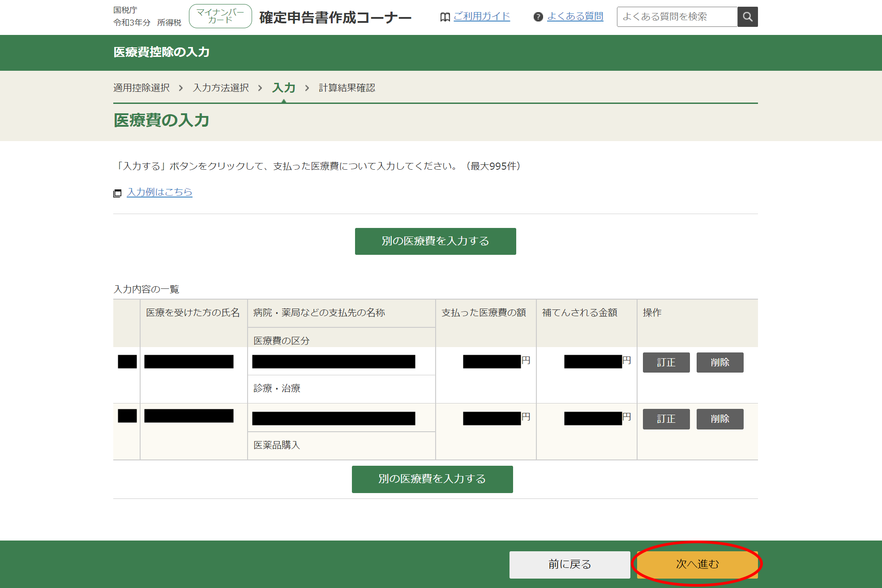This screenshot has height=588, width=882.
Task: Click the 入力内容の一覧 label
Action: coord(146,289)
